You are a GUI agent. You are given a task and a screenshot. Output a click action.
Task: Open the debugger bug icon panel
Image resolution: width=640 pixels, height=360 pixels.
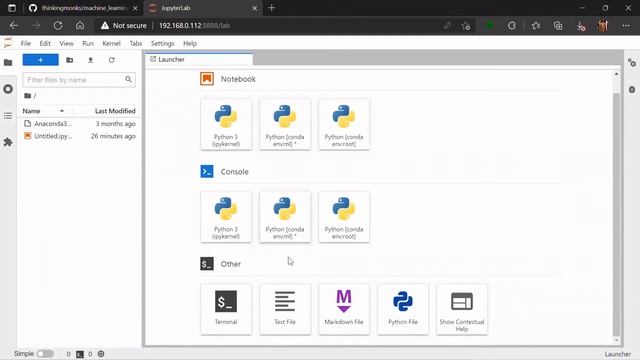coord(632,89)
